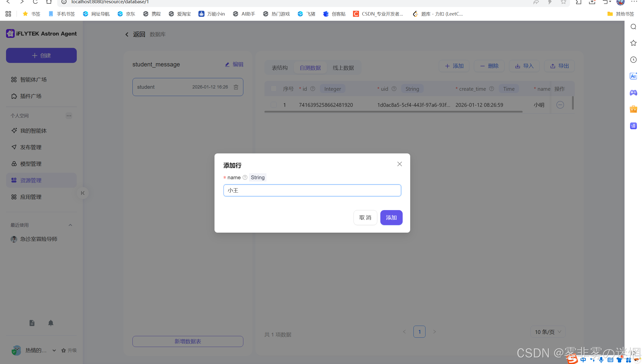Open the browser AI assistant sidebar icon
Image resolution: width=642 pixels, height=364 pixels.
point(633,76)
